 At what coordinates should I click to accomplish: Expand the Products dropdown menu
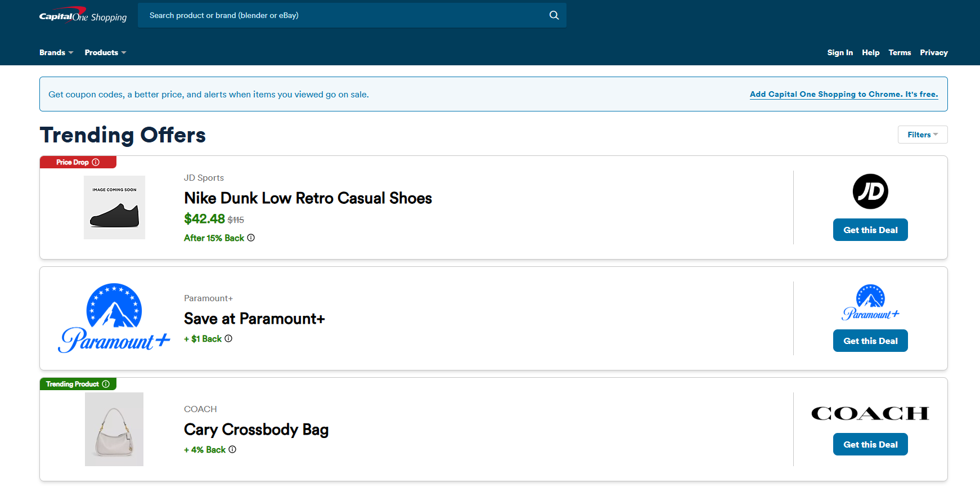pyautogui.click(x=105, y=52)
